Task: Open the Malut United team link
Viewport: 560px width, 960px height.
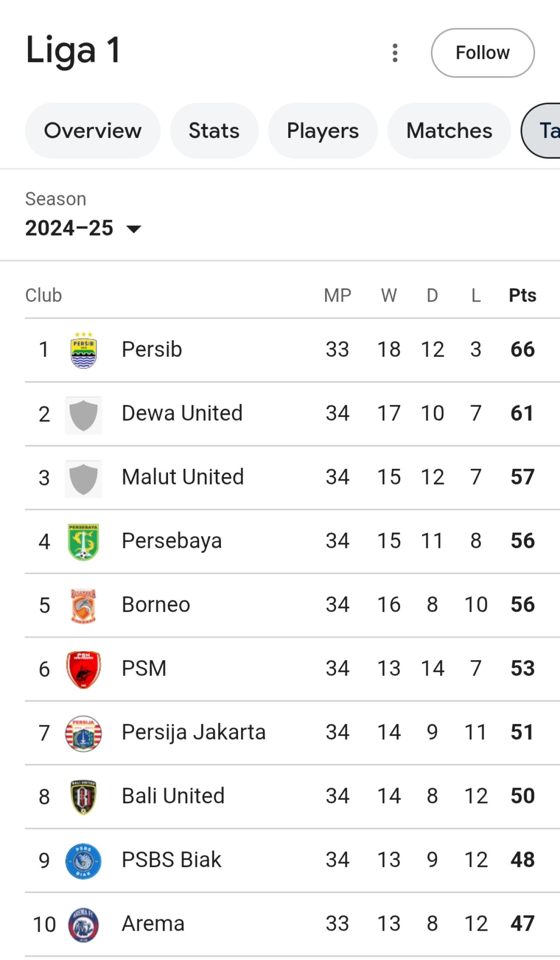Action: (x=182, y=477)
